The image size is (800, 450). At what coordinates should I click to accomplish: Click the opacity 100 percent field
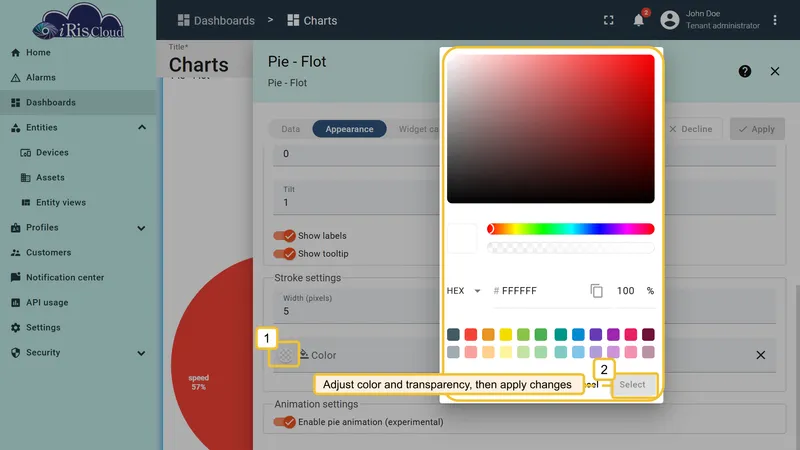(626, 291)
